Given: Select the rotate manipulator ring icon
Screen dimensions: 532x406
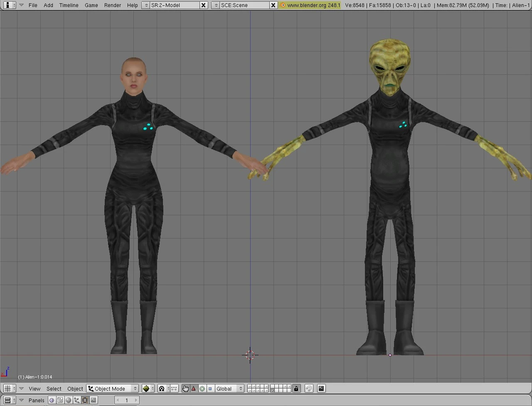Looking at the screenshot, I should point(202,389).
